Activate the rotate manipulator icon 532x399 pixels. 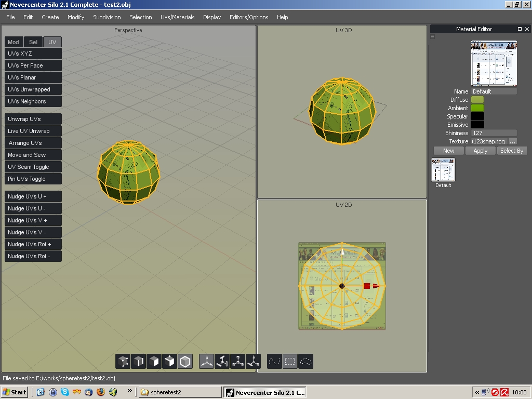pos(222,362)
